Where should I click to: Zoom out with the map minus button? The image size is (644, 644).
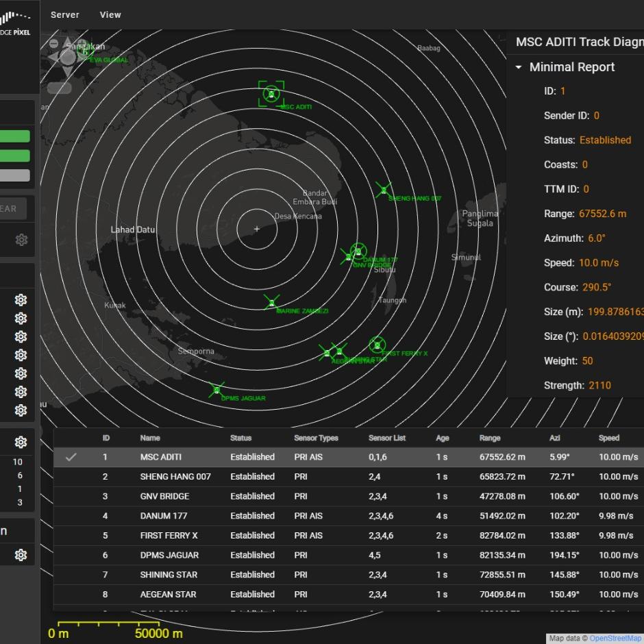[x=54, y=43]
